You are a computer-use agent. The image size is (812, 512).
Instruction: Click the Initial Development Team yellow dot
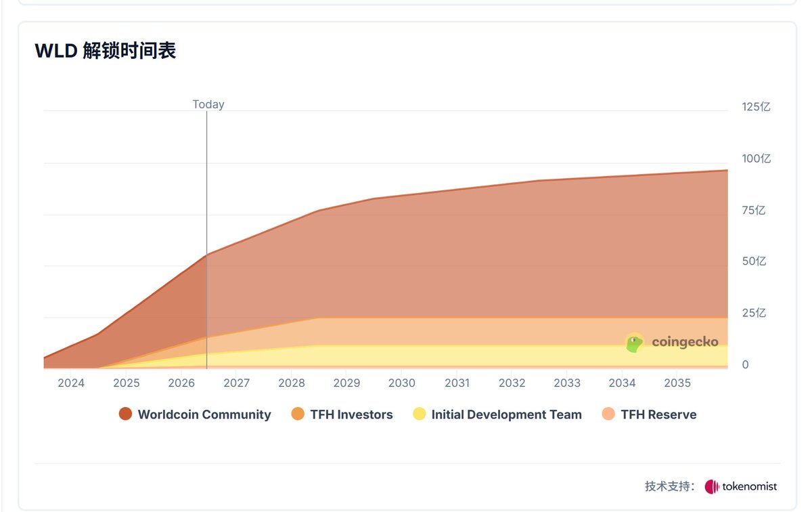(x=419, y=414)
